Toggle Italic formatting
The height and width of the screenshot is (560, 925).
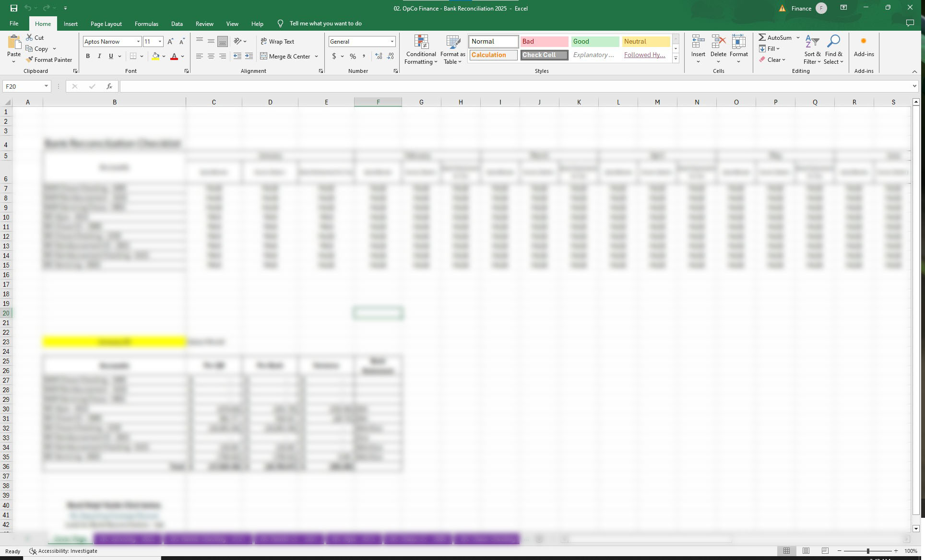tap(99, 57)
